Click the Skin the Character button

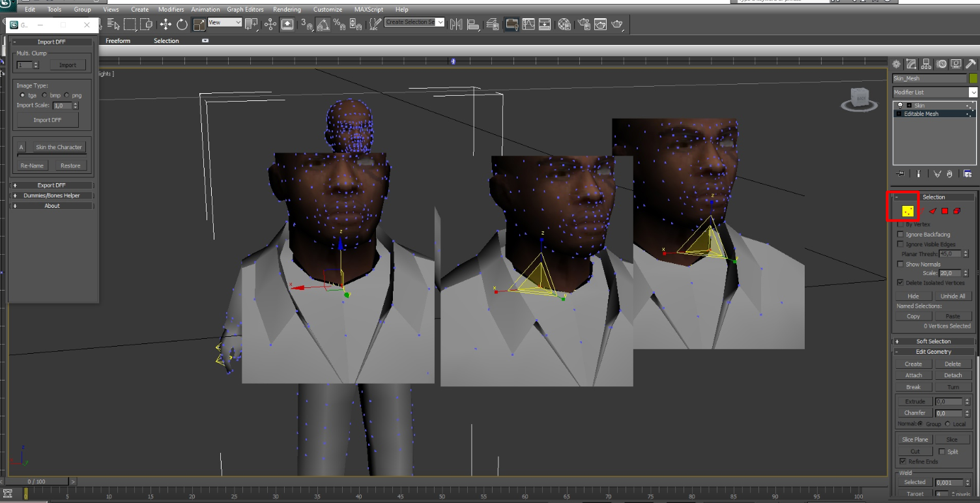59,147
